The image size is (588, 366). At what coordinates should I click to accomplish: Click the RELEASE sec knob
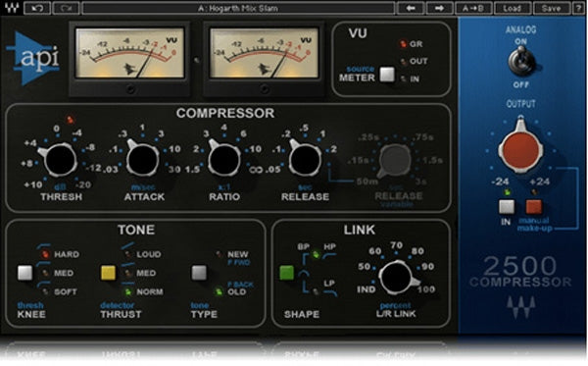point(305,159)
